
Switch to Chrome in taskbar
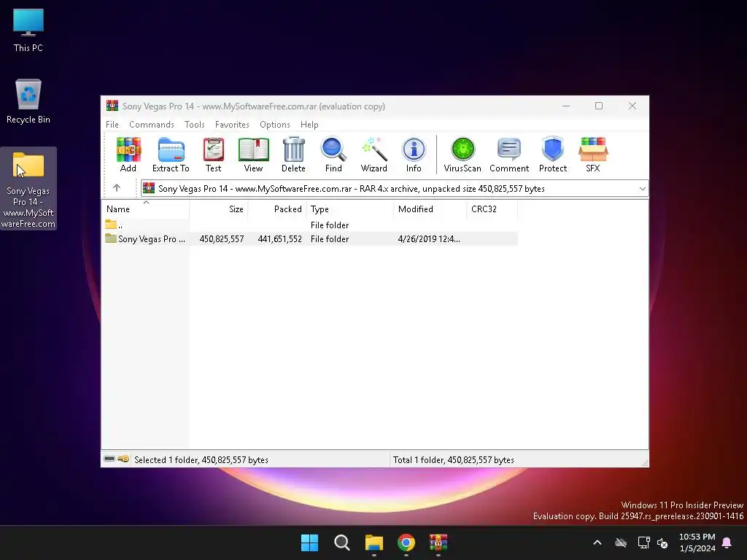[x=406, y=542]
